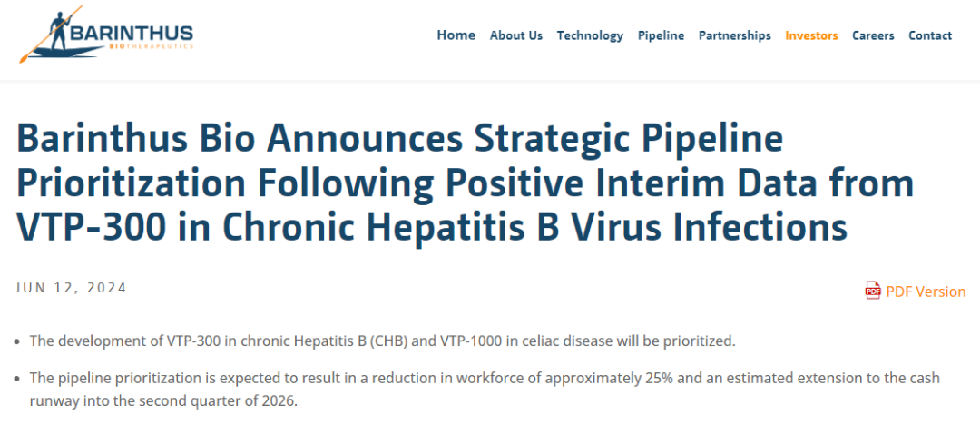The height and width of the screenshot is (435, 980).
Task: Click the highlighted Investors nav item
Action: point(811,35)
